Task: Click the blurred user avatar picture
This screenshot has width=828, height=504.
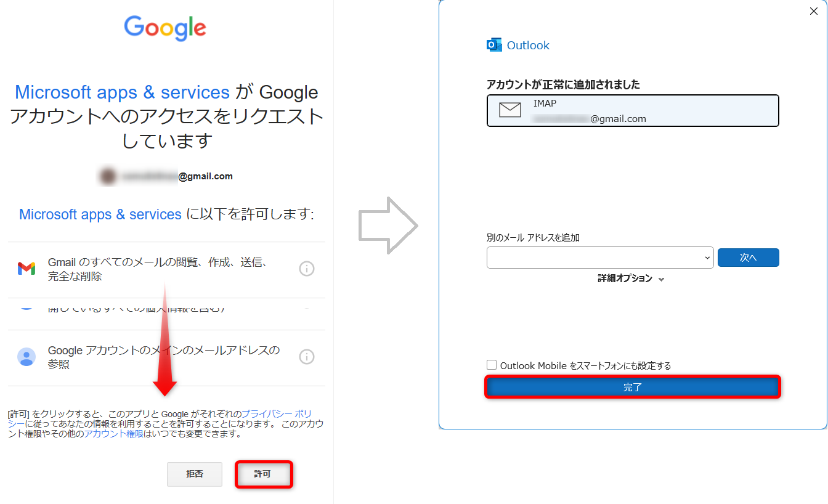Action: (108, 177)
